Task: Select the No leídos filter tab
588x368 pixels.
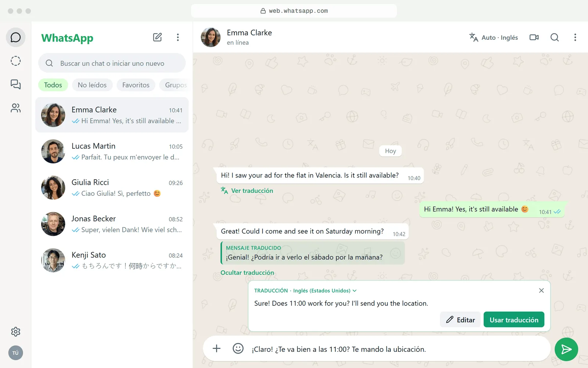Action: coord(92,85)
